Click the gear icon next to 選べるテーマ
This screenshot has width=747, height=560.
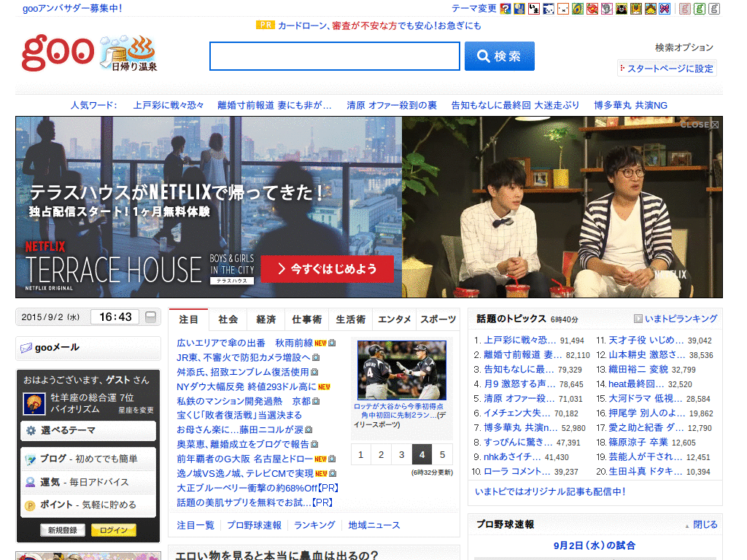[x=31, y=430]
